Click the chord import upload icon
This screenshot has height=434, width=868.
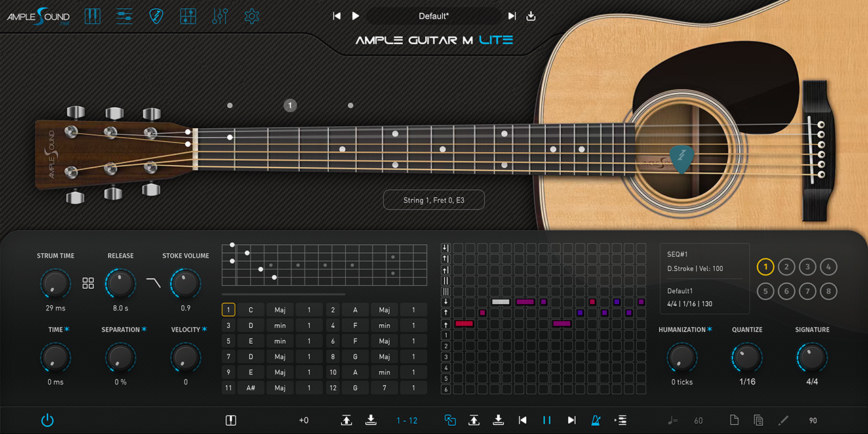347,420
